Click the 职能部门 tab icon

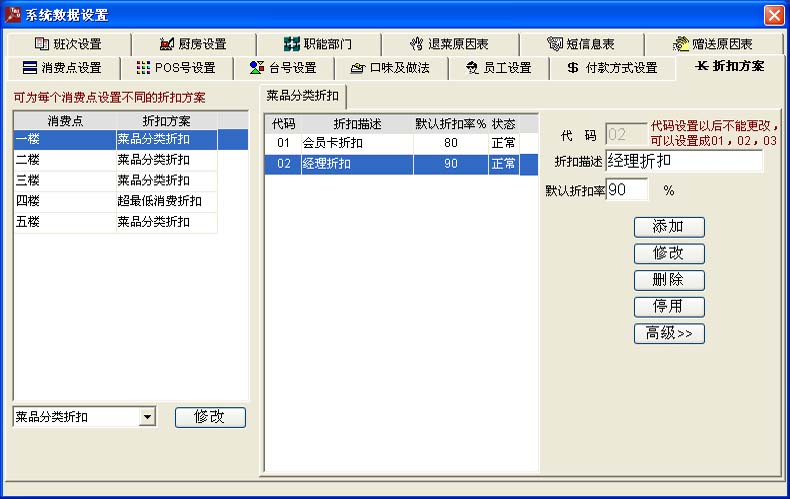(x=292, y=44)
